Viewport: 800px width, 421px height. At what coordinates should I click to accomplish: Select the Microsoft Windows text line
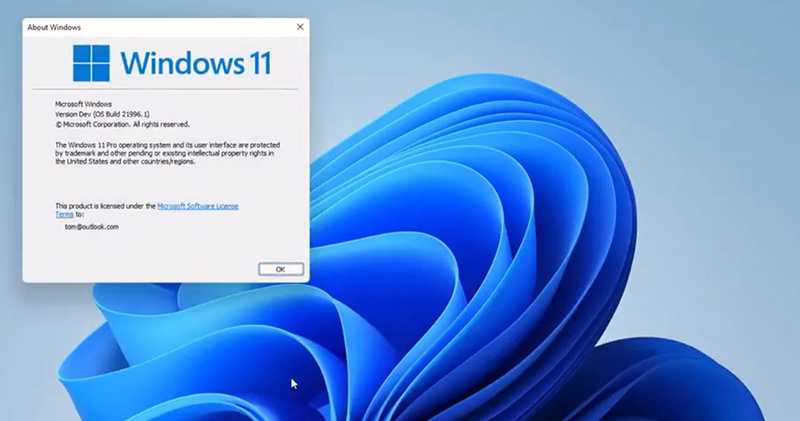click(x=83, y=104)
